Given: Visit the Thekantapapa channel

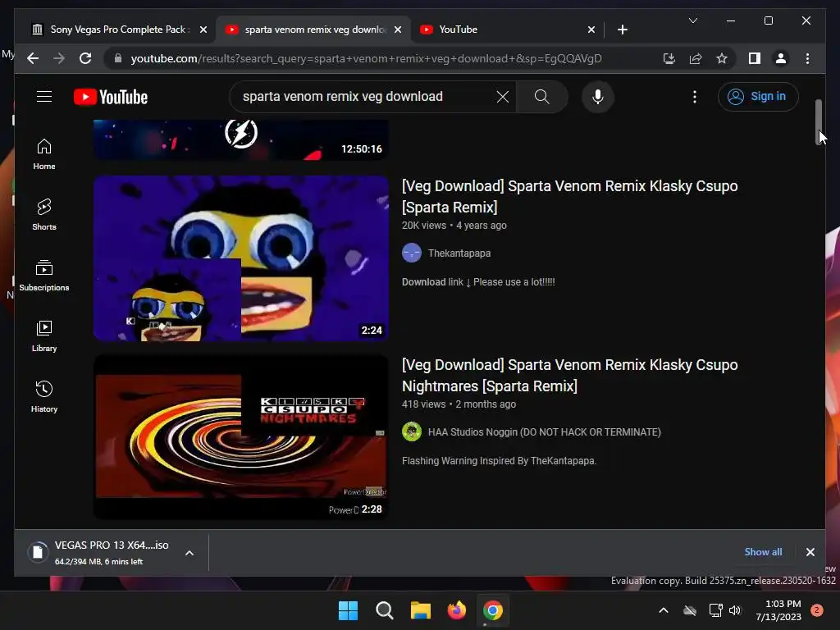Looking at the screenshot, I should click(x=459, y=253).
